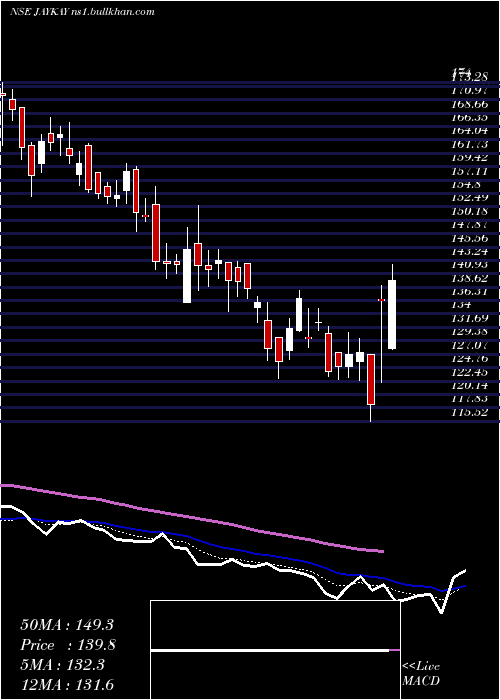The image size is (500, 700).
Task: Click the lowest red candle near 117.83
Action: [371, 379]
